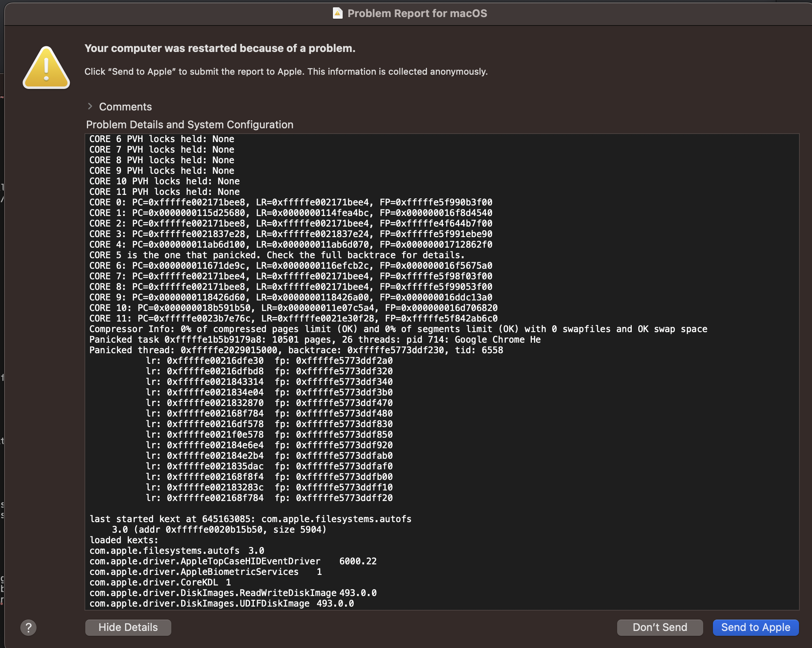Click the Send to Apple button
This screenshot has width=812, height=648.
click(756, 627)
